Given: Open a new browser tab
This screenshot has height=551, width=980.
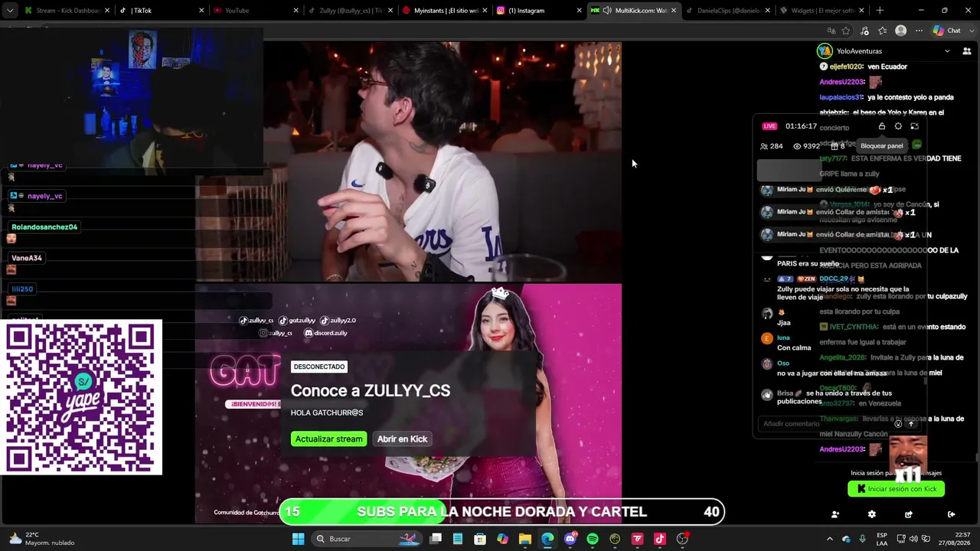Looking at the screenshot, I should coord(880,11).
